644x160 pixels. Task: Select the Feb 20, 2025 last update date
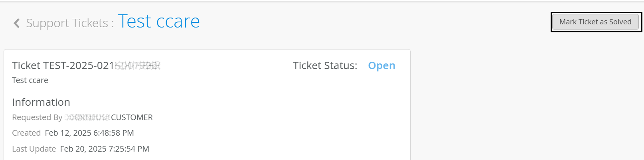pyautogui.click(x=83, y=149)
